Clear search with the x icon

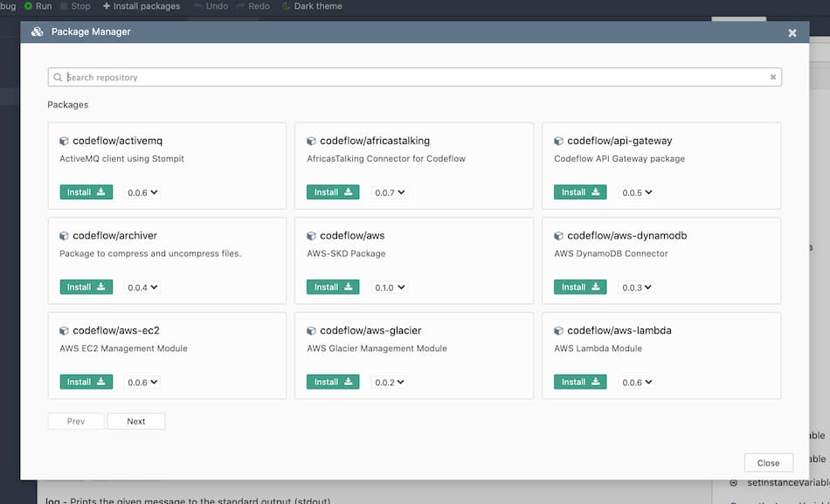pyautogui.click(x=772, y=78)
